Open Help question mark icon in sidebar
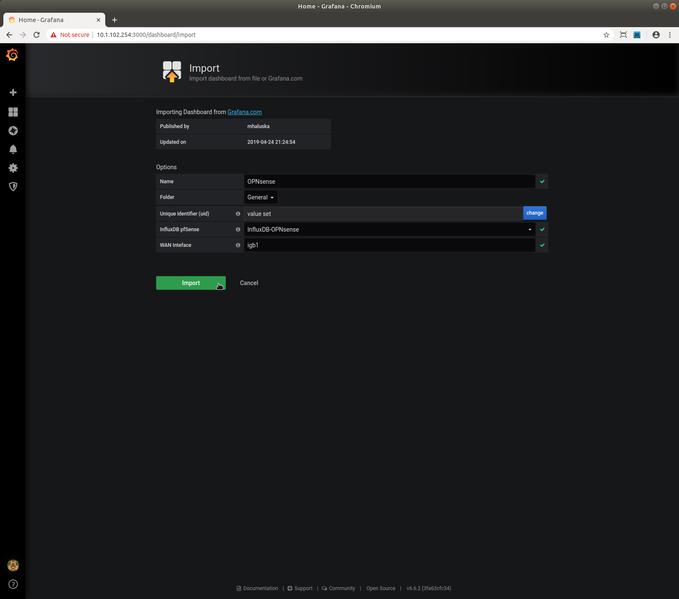This screenshot has width=679, height=599. [13, 584]
